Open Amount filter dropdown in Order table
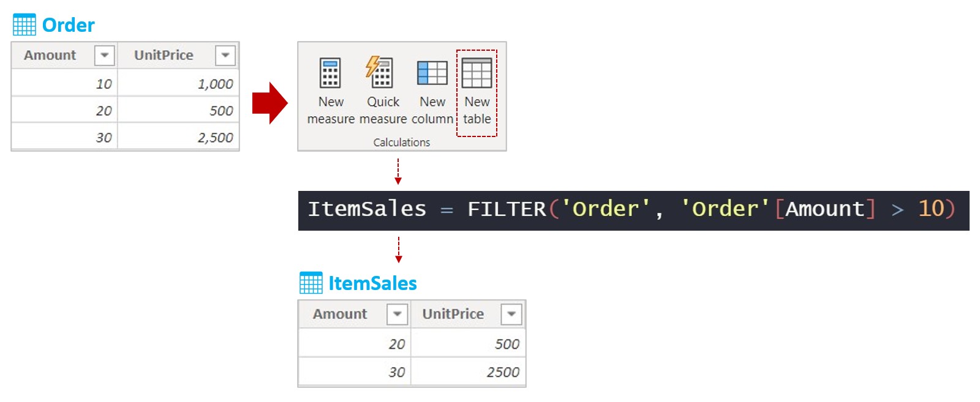The width and height of the screenshot is (980, 402). [105, 55]
